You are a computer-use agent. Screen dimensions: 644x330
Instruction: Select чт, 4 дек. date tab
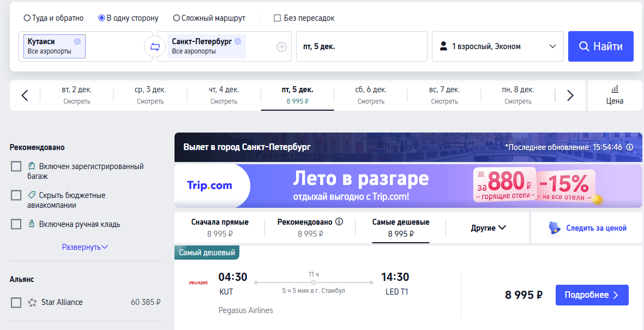(x=224, y=95)
